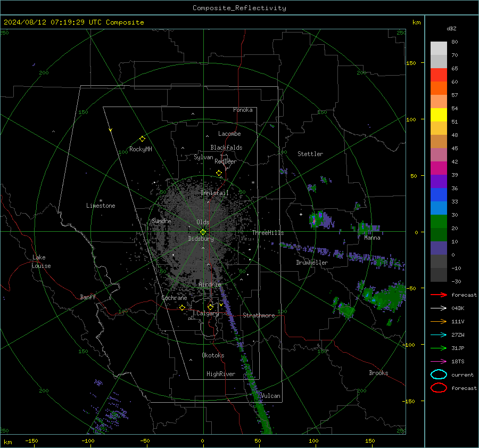Click the Sylvan label
Screen dimensions: 479x448
[203, 157]
